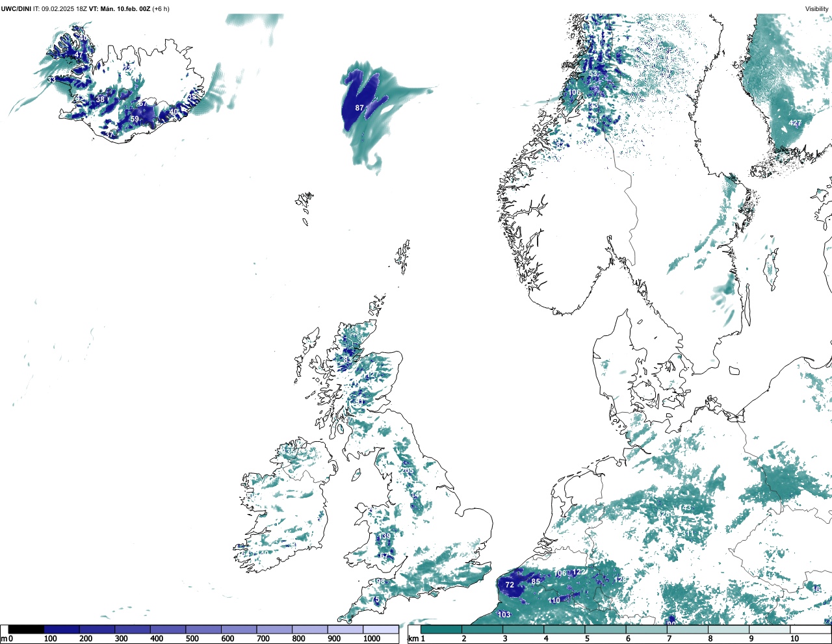The width and height of the screenshot is (832, 644).
Task: Click the '143' value over northern Germany
Action: point(685,508)
